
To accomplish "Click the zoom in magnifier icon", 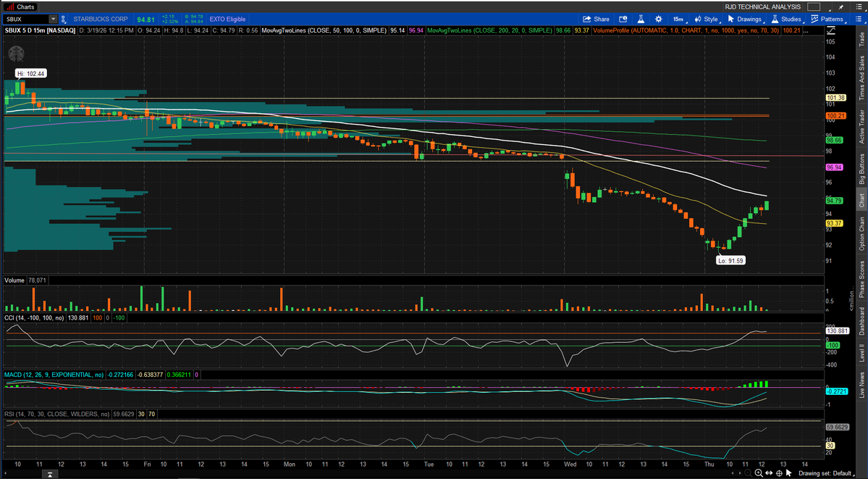I will (759, 473).
